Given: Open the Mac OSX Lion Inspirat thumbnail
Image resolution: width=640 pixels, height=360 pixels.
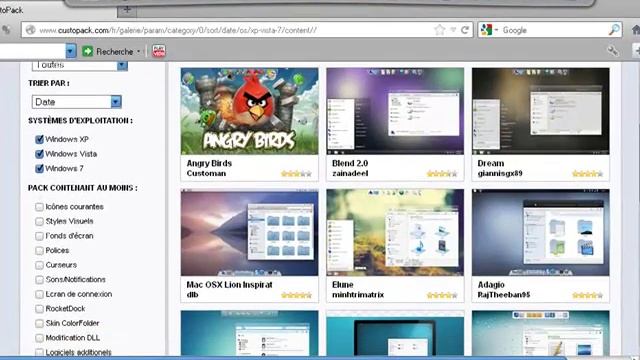Looking at the screenshot, I should pos(249,232).
